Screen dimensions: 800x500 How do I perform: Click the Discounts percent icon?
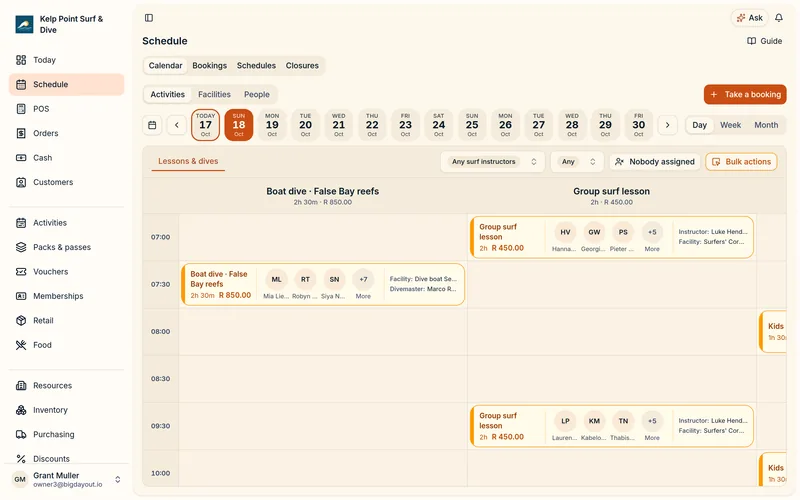[21, 459]
